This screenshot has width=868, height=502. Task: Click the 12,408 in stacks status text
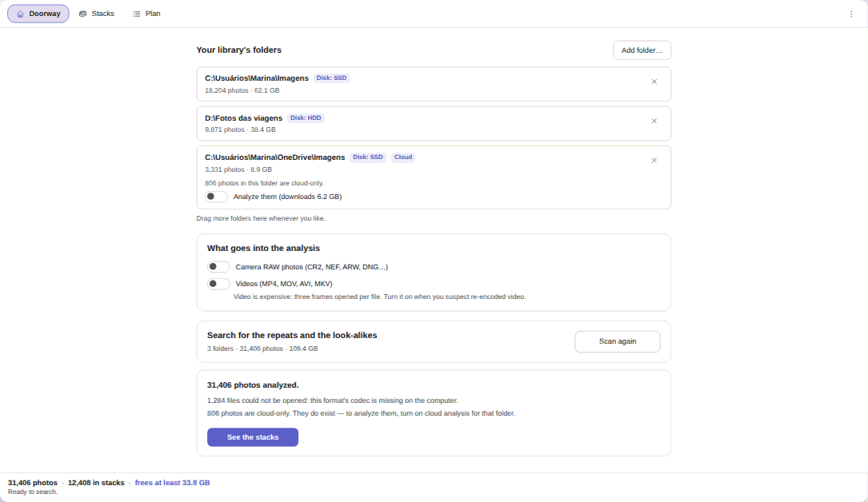pyautogui.click(x=96, y=483)
